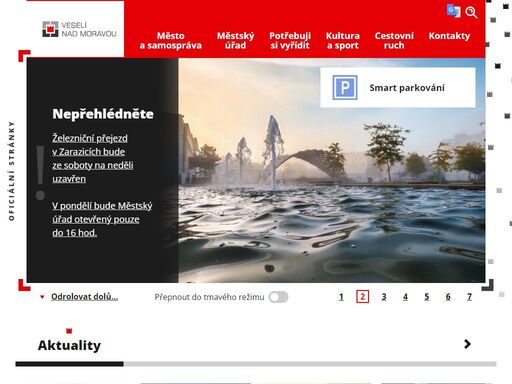Viewport: 512px width, 384px height.
Task: Click the blue parking P icon
Action: 345,88
